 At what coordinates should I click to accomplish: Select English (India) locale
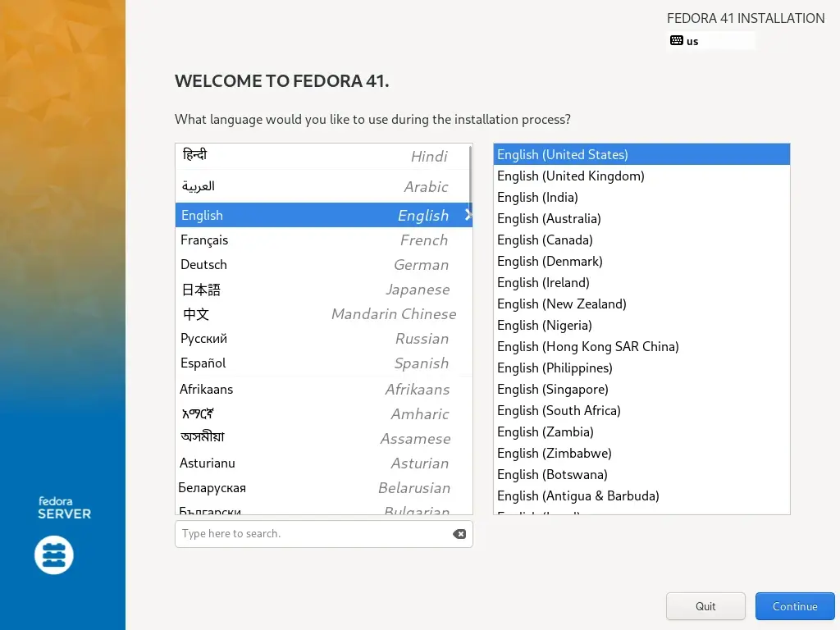pyautogui.click(x=641, y=197)
